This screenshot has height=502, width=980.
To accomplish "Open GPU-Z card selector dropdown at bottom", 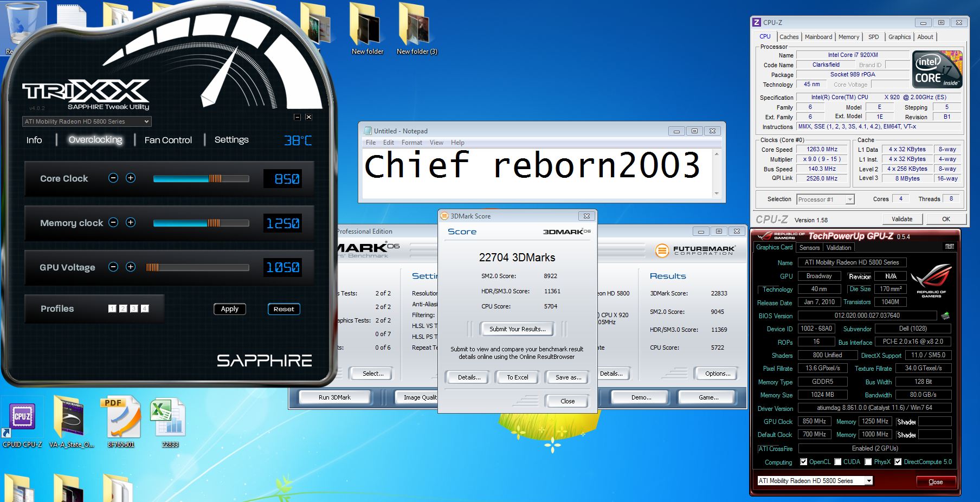I will coord(815,481).
